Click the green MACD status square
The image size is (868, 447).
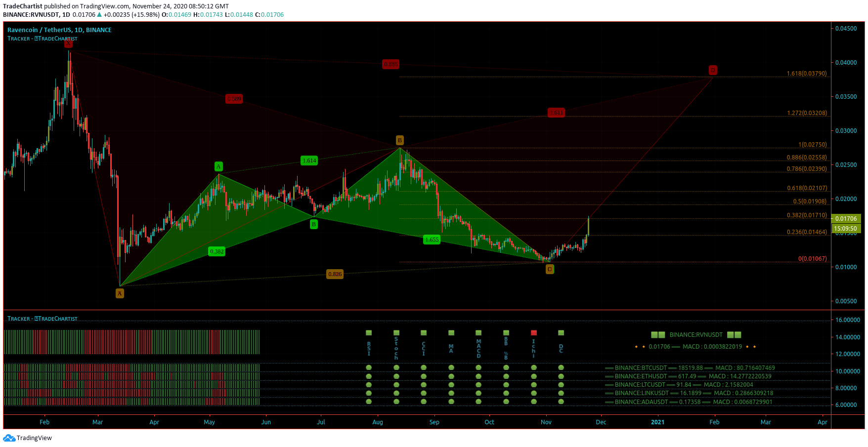pyautogui.click(x=478, y=333)
